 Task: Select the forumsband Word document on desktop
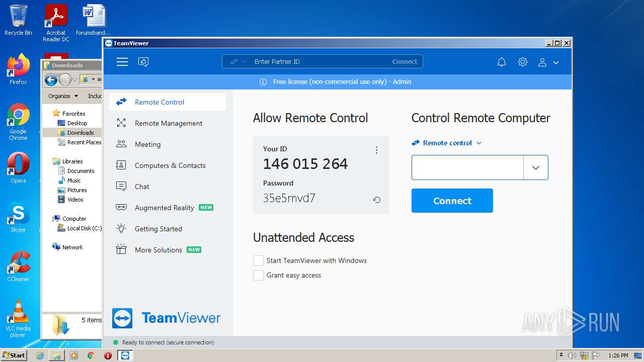point(94,20)
